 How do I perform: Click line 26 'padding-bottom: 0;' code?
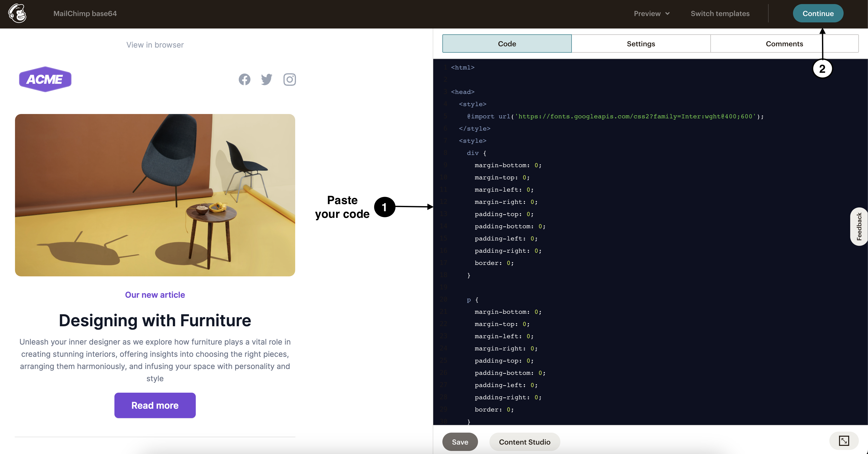tap(510, 373)
